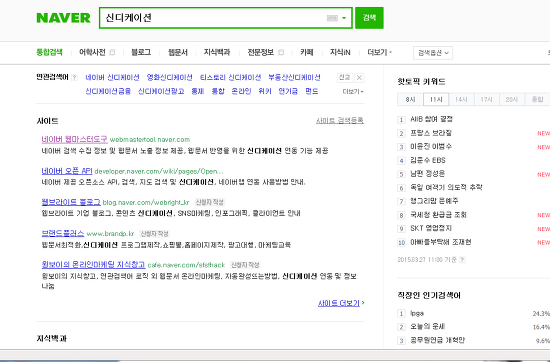Expand the 더보기 tab dropdown
This screenshot has height=362, width=550.
pos(380,52)
